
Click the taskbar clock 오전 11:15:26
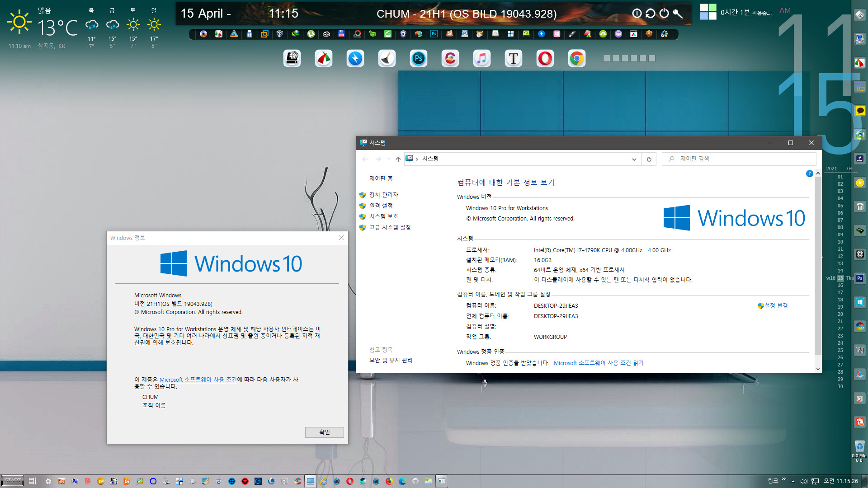tap(840, 481)
